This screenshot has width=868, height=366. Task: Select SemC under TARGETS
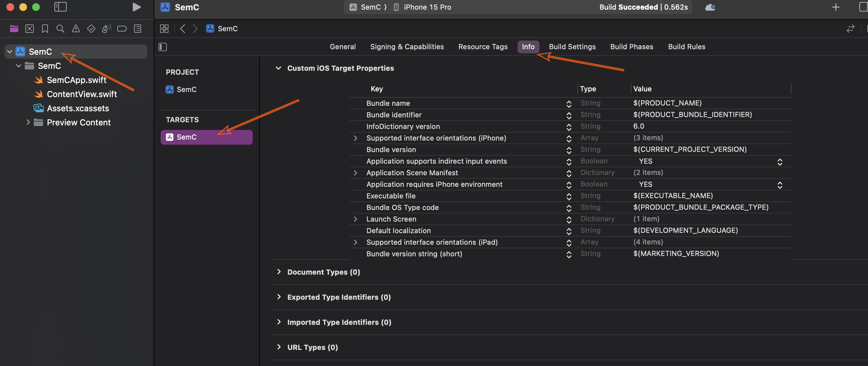pos(207,137)
